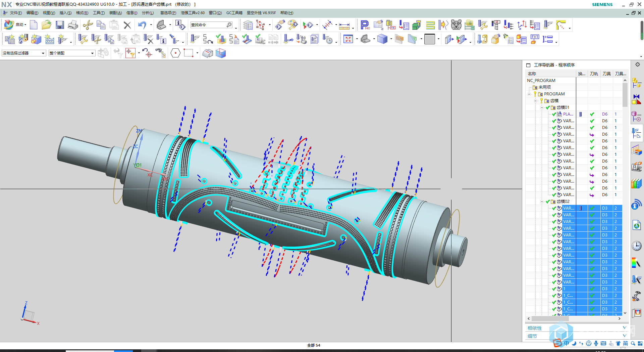The image size is (644, 352).
Task: Open a file with the folder icon
Action: 46,25
